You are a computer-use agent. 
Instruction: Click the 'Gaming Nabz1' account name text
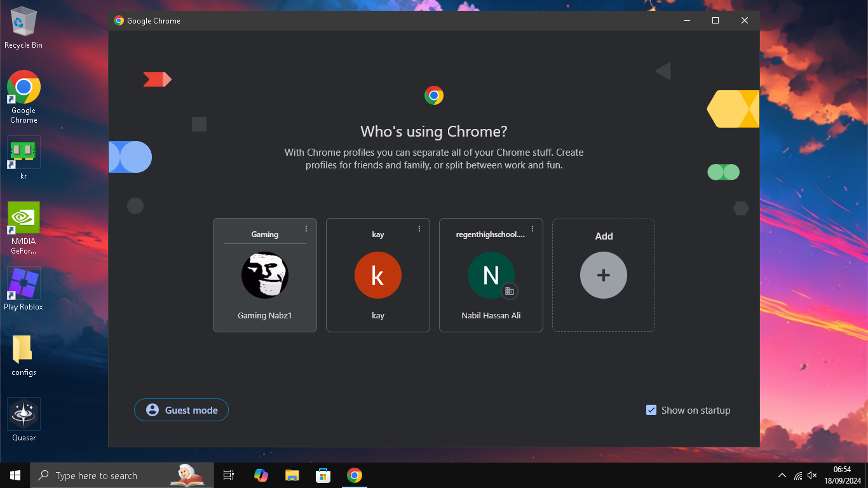(265, 315)
